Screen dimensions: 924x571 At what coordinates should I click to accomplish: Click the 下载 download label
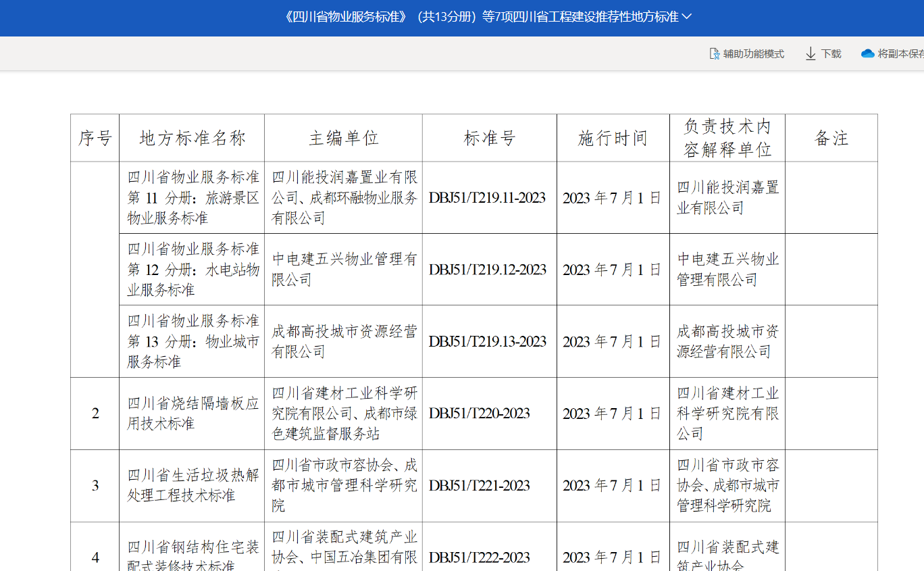[x=831, y=53]
